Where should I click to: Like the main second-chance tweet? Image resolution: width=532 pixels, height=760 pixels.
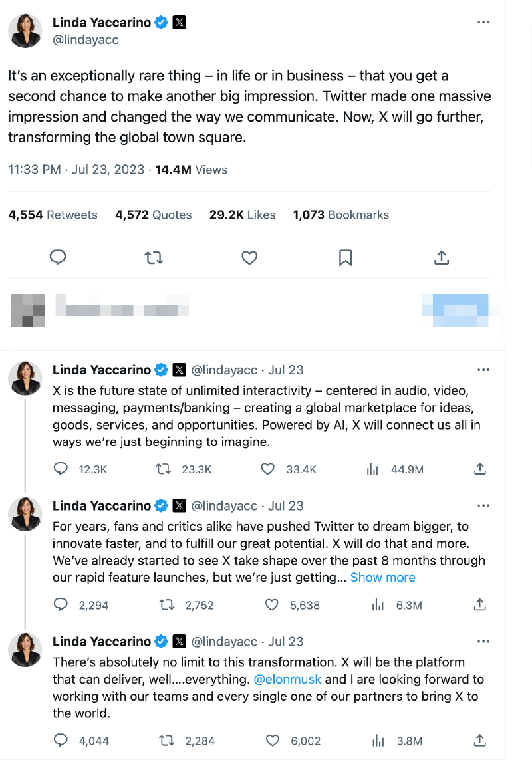pos(249,257)
